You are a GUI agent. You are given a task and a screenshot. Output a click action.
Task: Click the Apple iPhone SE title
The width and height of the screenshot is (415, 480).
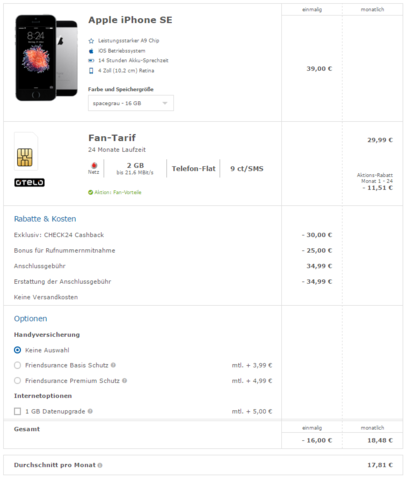click(x=130, y=20)
